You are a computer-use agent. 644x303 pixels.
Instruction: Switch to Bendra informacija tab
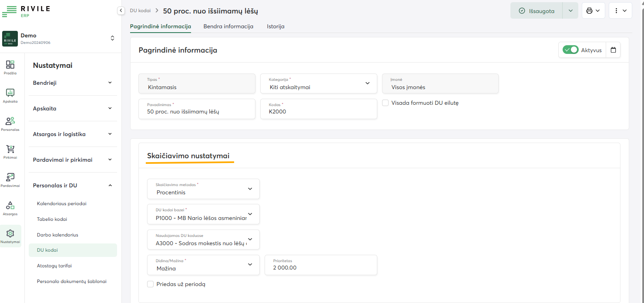pyautogui.click(x=228, y=27)
